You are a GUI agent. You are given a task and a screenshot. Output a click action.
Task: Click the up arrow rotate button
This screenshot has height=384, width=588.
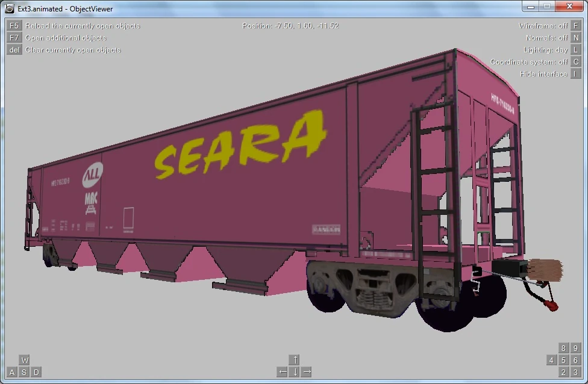coord(295,360)
